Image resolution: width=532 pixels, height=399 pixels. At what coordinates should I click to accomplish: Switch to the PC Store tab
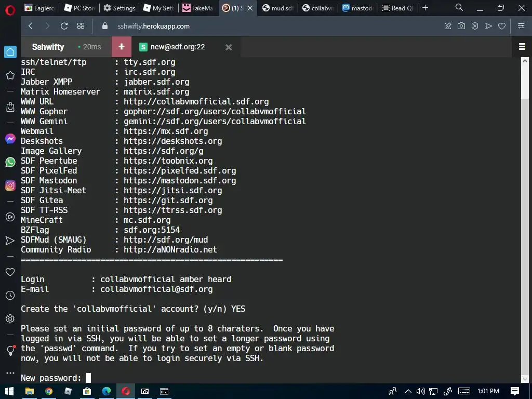point(80,8)
